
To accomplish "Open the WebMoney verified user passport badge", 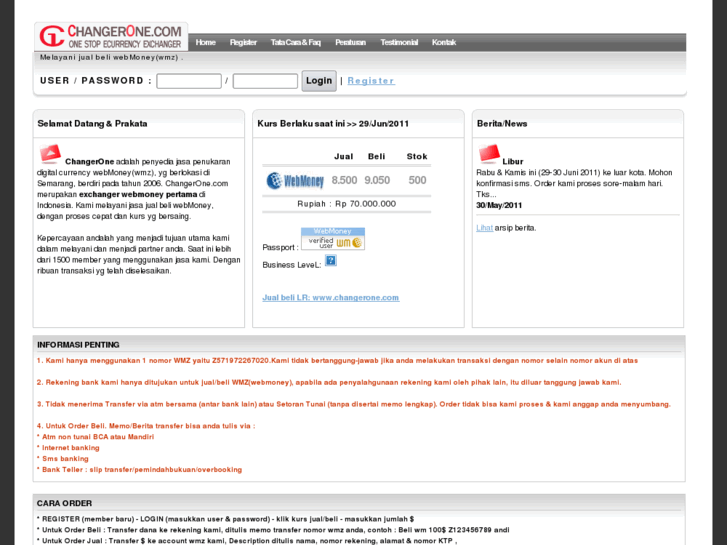I will click(333, 238).
